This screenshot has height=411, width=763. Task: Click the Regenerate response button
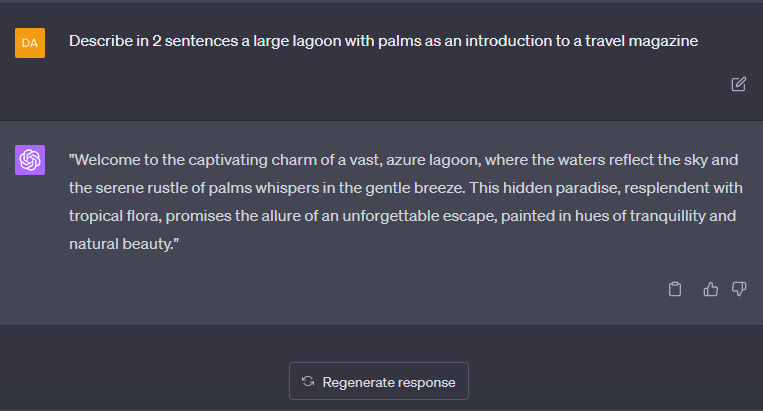379,381
